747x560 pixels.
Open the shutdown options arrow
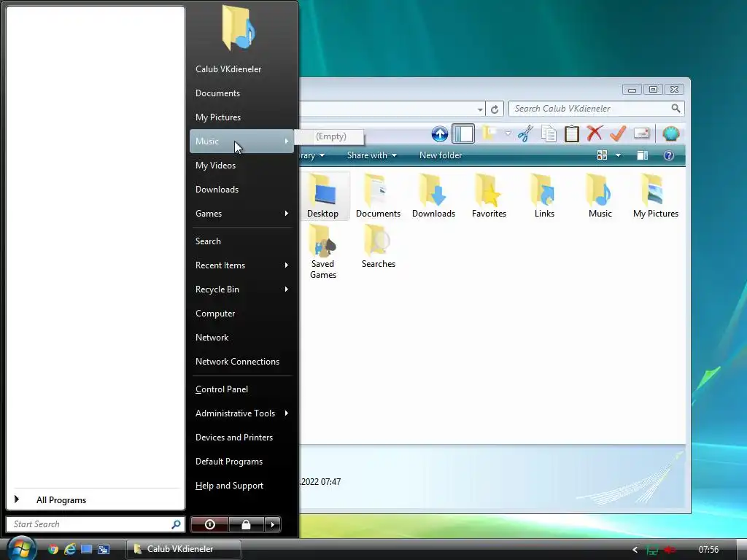point(273,524)
